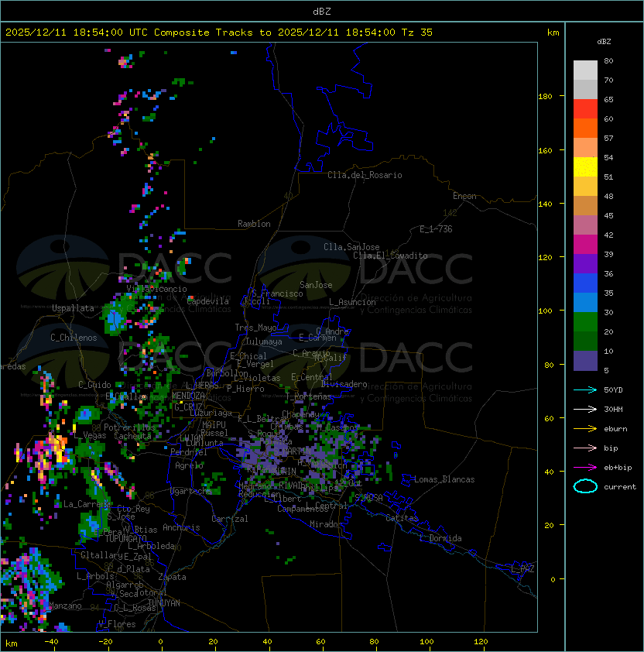Click the eburn yellow arrow legend icon
The height and width of the screenshot is (652, 644).
pyautogui.click(x=585, y=429)
